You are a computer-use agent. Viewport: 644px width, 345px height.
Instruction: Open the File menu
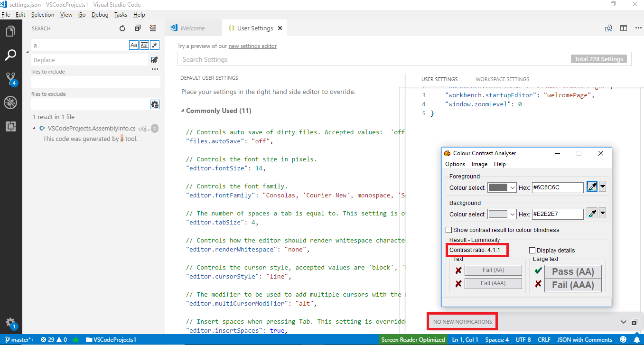click(x=6, y=15)
